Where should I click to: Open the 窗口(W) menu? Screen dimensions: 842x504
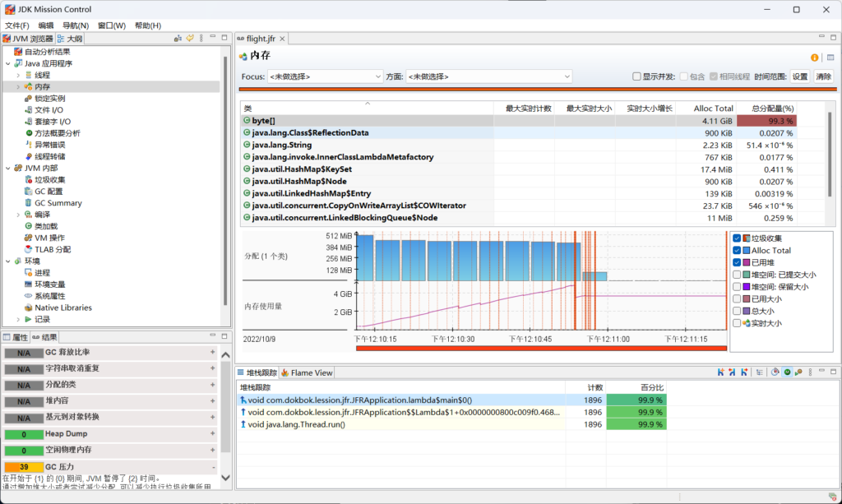point(112,25)
